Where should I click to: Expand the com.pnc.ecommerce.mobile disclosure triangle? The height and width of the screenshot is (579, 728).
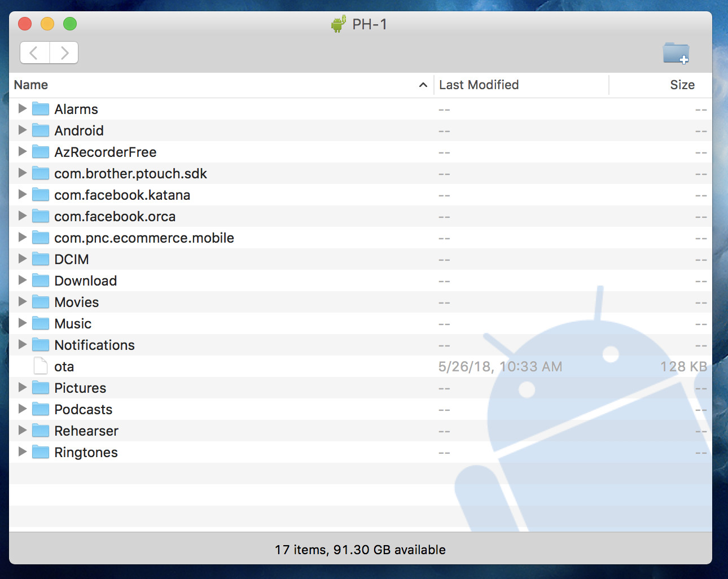(x=23, y=237)
